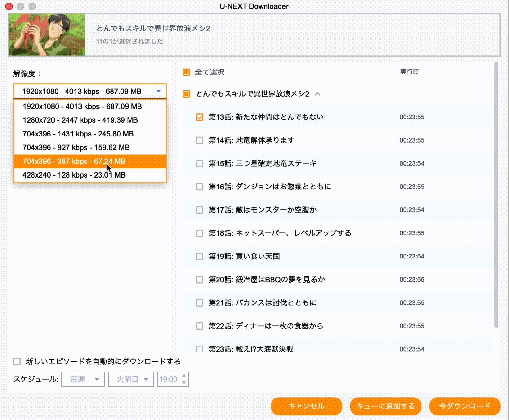Open the 火曜日 weekday dropdown
This screenshot has height=420, width=509.
pos(131,379)
